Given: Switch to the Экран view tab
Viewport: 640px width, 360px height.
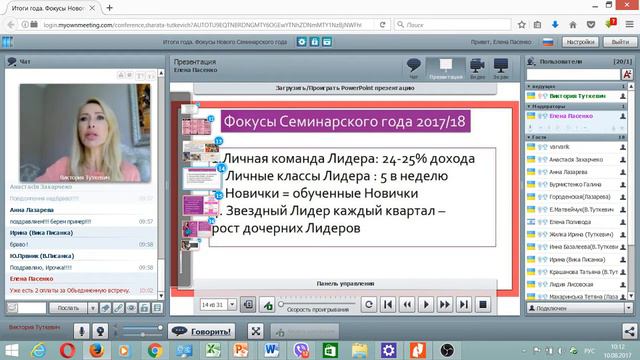Looking at the screenshot, I should pos(501,68).
